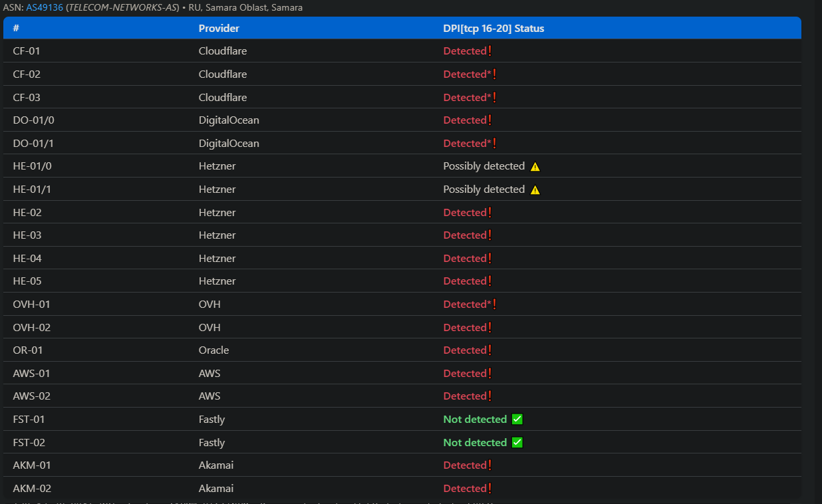Screen dimensions: 822x504
Task: Select the HE-03 row identifier
Action: pos(27,235)
